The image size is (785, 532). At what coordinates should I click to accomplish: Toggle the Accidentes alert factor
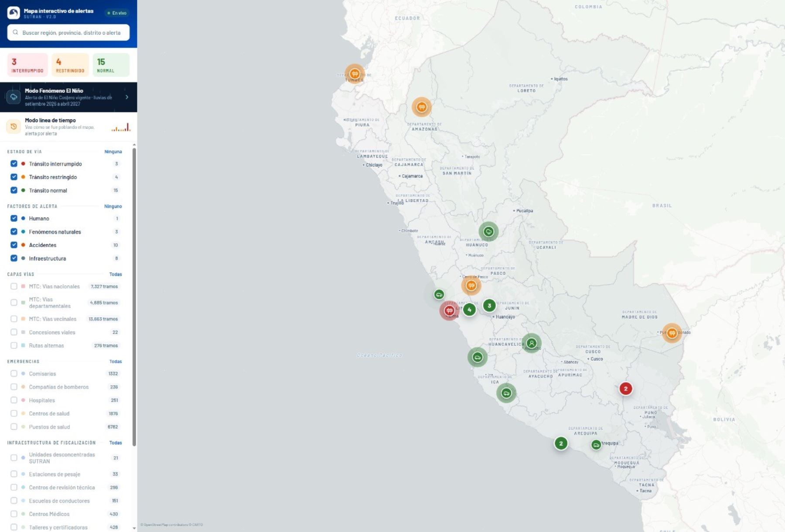(x=14, y=245)
